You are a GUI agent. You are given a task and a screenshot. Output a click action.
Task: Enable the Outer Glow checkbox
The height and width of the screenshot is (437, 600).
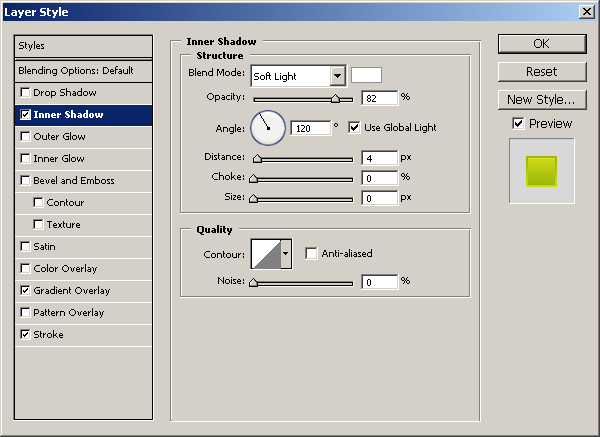pyautogui.click(x=25, y=136)
